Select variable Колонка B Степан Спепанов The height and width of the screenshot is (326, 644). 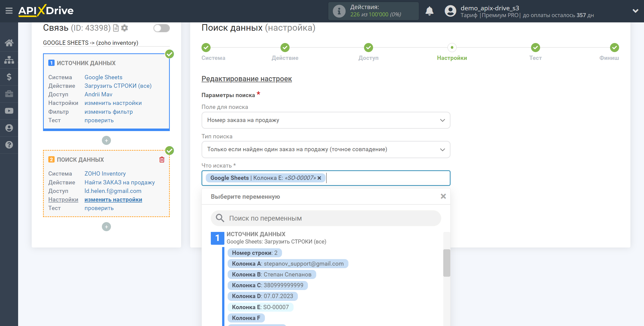(x=272, y=274)
